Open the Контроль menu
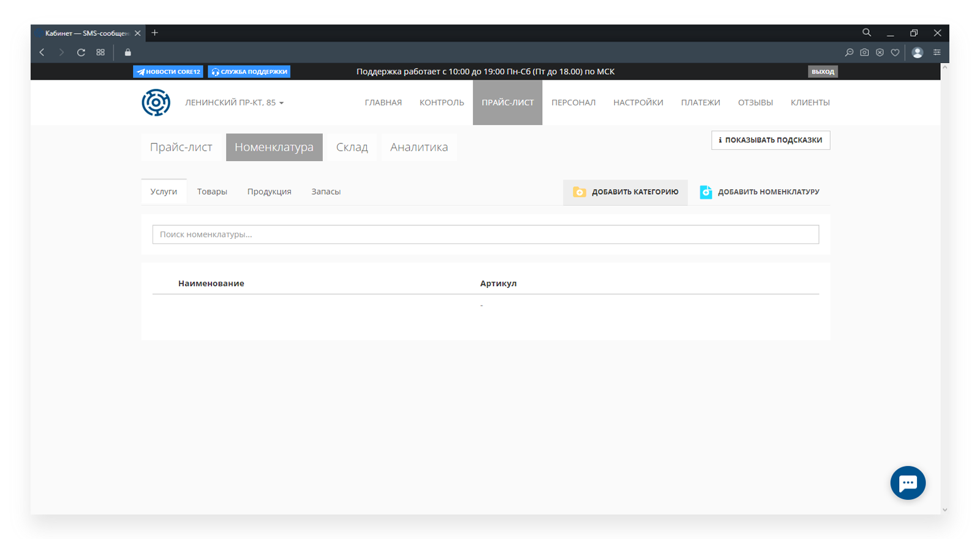This screenshot has height=539, width=980. [x=442, y=102]
